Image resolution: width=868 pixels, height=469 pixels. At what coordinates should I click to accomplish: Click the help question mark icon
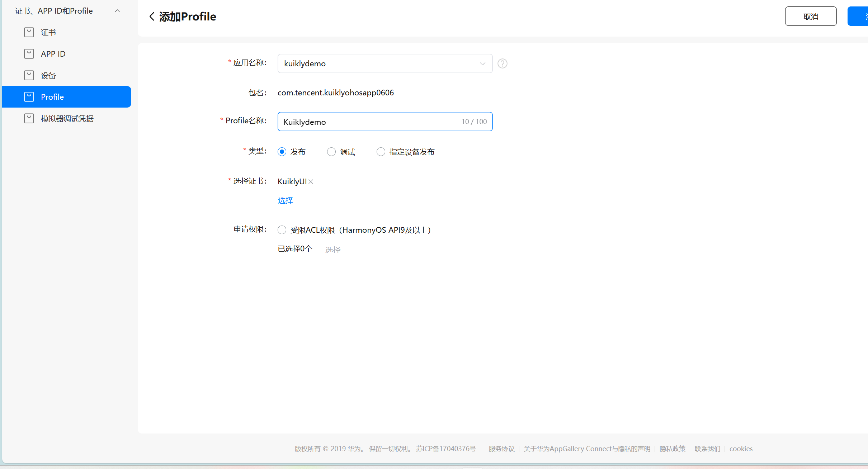(502, 63)
